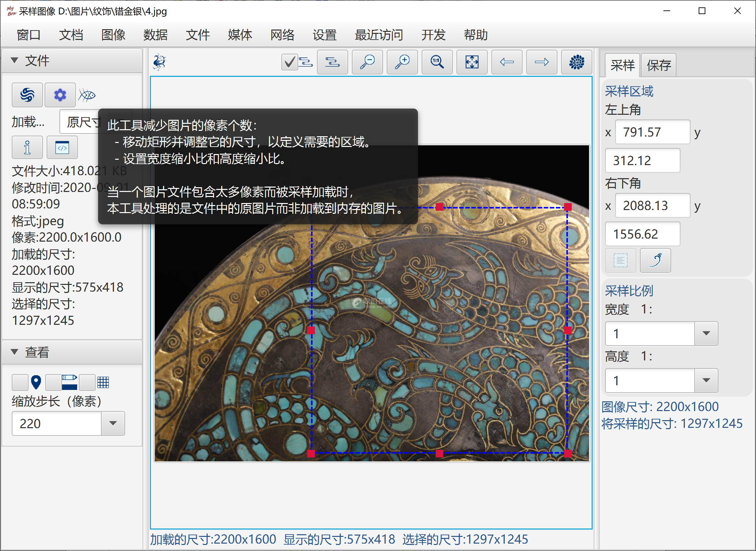Click the bottom-right y field showing 1556.62
This screenshot has width=756, height=551.
click(643, 234)
